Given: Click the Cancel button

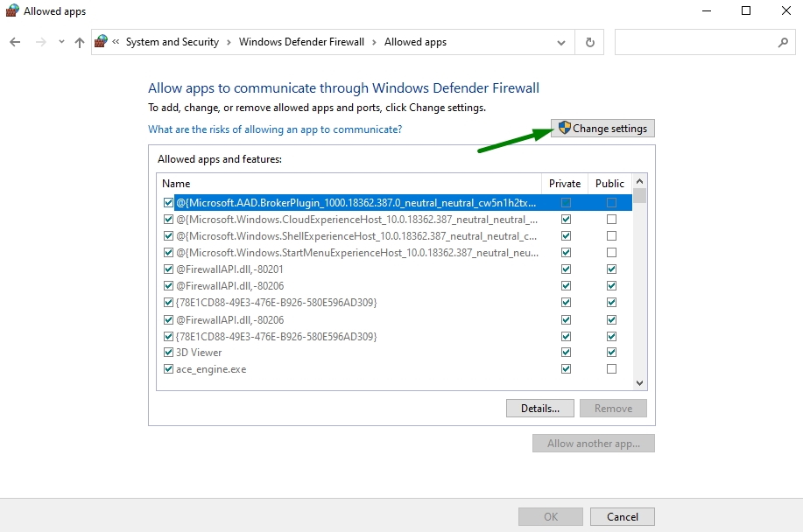Looking at the screenshot, I should pyautogui.click(x=623, y=517).
